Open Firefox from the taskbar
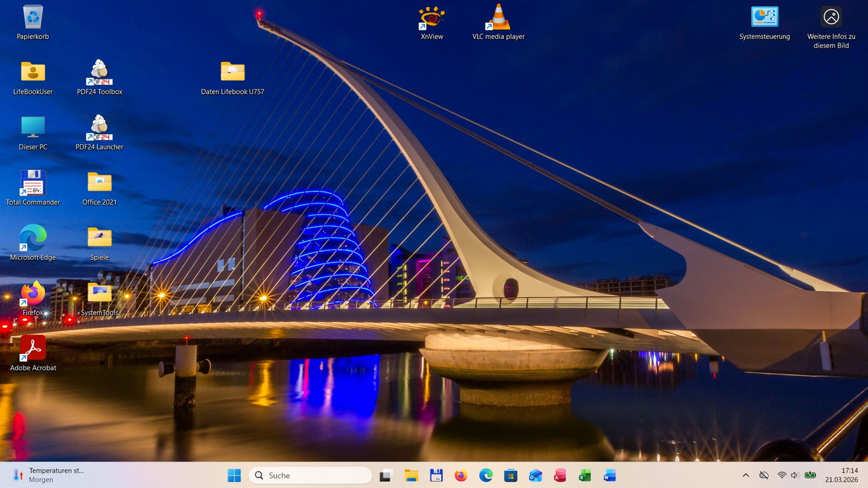 tap(461, 475)
